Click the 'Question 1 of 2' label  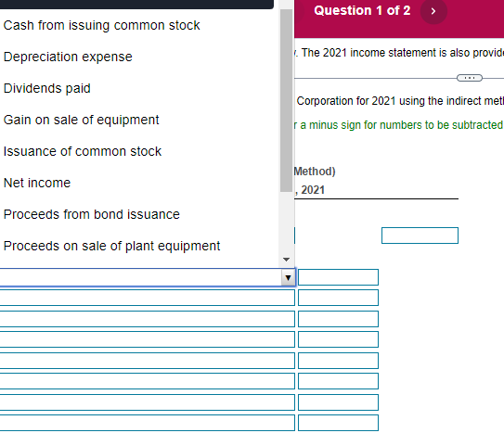362,10
